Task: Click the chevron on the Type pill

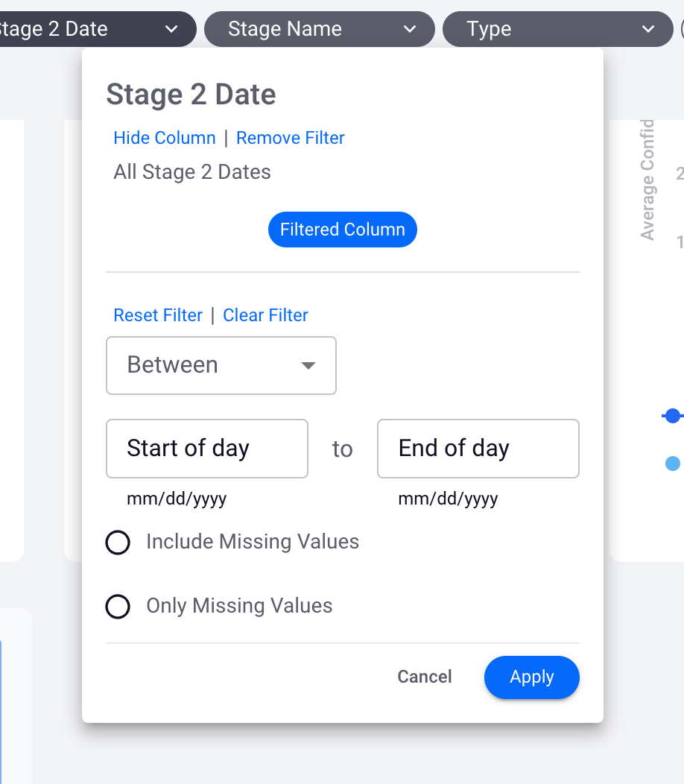Action: [x=647, y=29]
